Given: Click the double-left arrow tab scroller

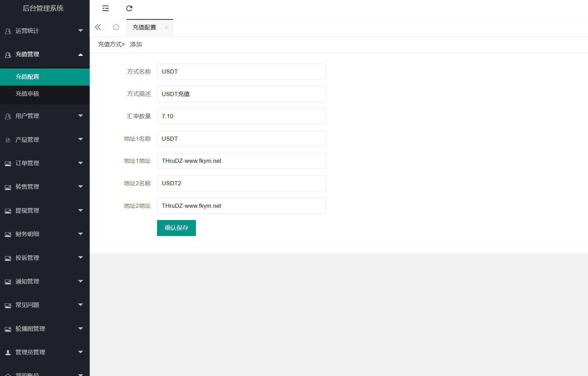Looking at the screenshot, I should [x=98, y=27].
